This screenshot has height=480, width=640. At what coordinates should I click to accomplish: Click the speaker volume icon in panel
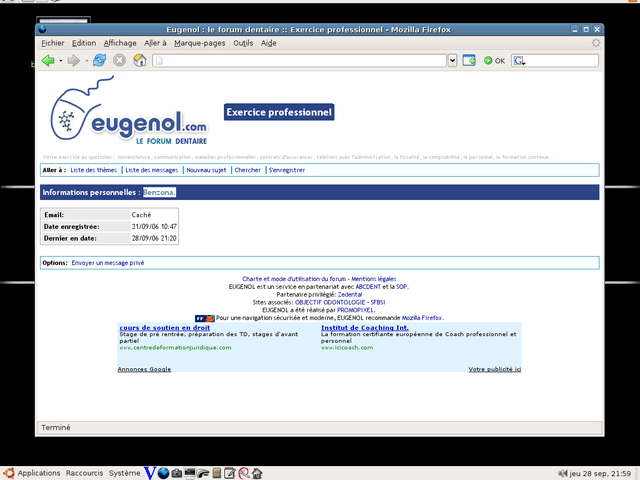click(x=563, y=473)
